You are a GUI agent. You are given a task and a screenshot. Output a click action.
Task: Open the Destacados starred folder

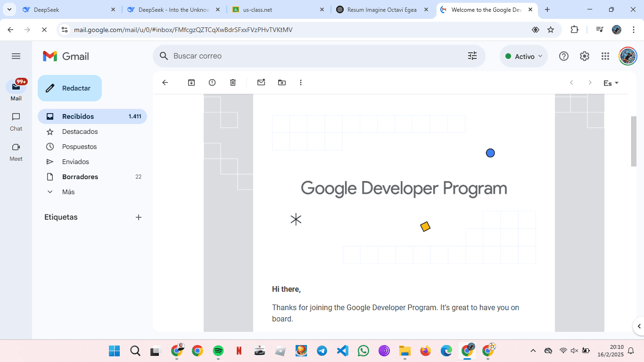tap(92, 132)
